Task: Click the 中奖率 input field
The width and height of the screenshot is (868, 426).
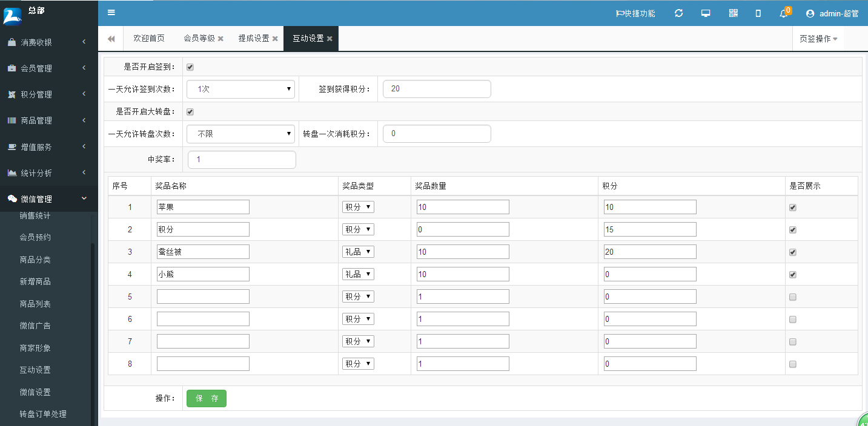Action: click(242, 160)
